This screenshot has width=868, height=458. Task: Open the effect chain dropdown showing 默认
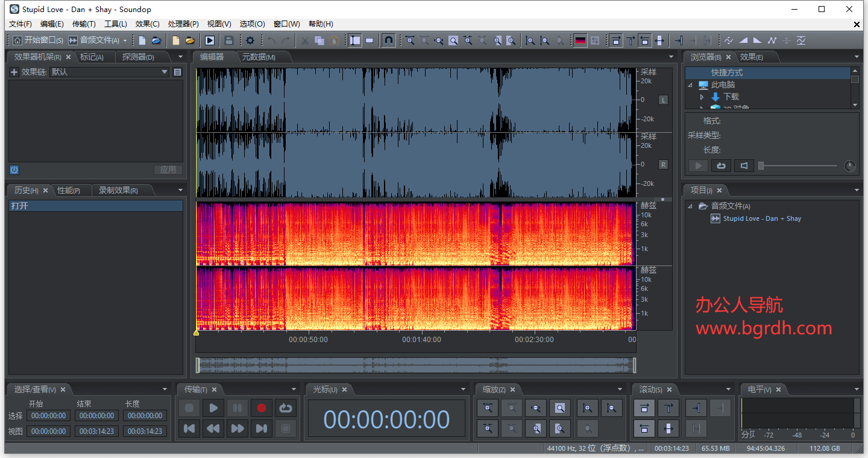(165, 72)
